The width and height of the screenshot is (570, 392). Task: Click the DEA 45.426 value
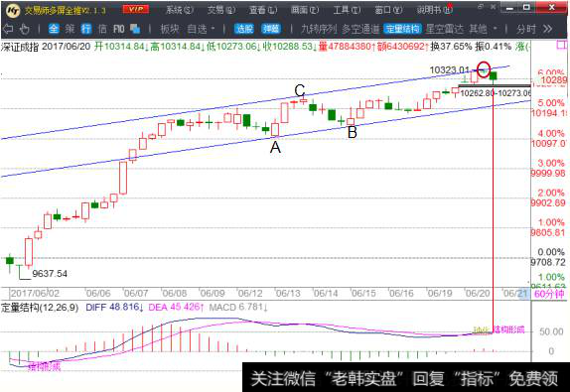(177, 308)
